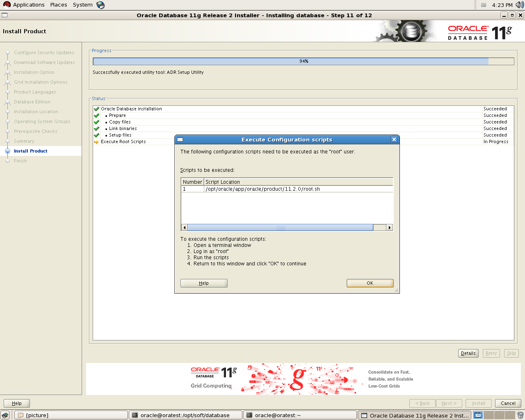Switch to oracle@oratest:~ terminal in taskbar
This screenshot has height=420, width=525.
tap(300, 415)
